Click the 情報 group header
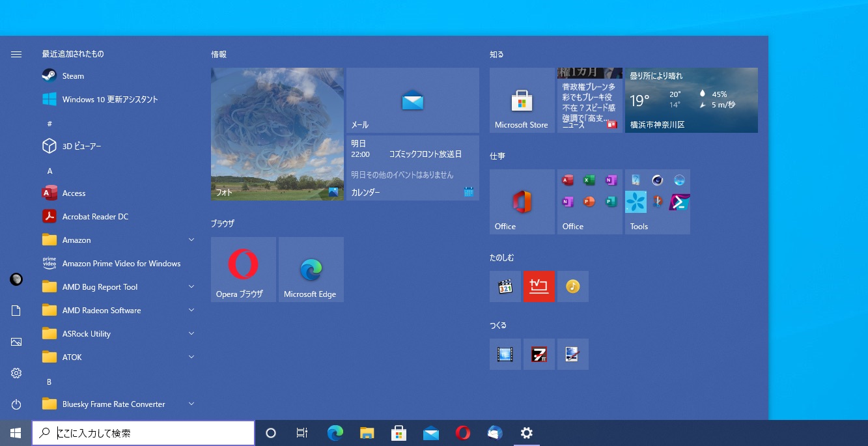The width and height of the screenshot is (868, 446). point(219,55)
